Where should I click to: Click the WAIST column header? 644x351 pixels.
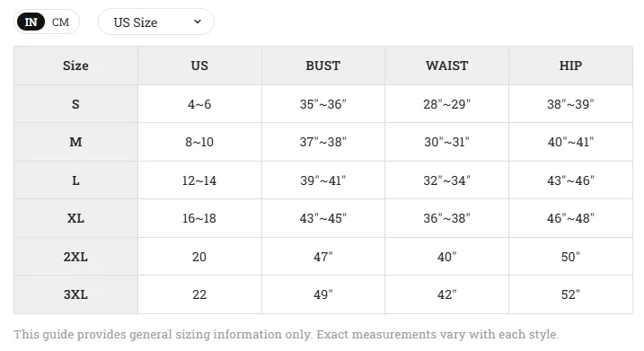coord(447,66)
